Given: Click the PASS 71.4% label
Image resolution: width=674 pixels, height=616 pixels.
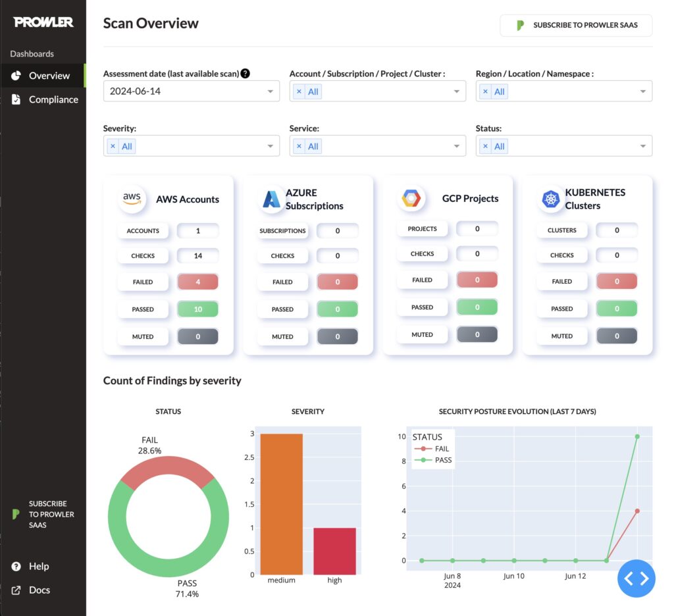Looking at the screenshot, I should (x=187, y=588).
